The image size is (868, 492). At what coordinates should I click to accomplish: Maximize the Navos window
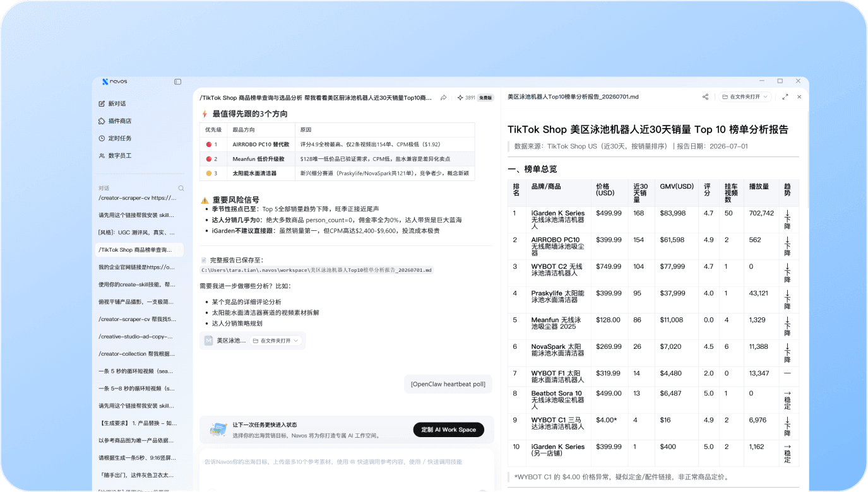tap(780, 81)
